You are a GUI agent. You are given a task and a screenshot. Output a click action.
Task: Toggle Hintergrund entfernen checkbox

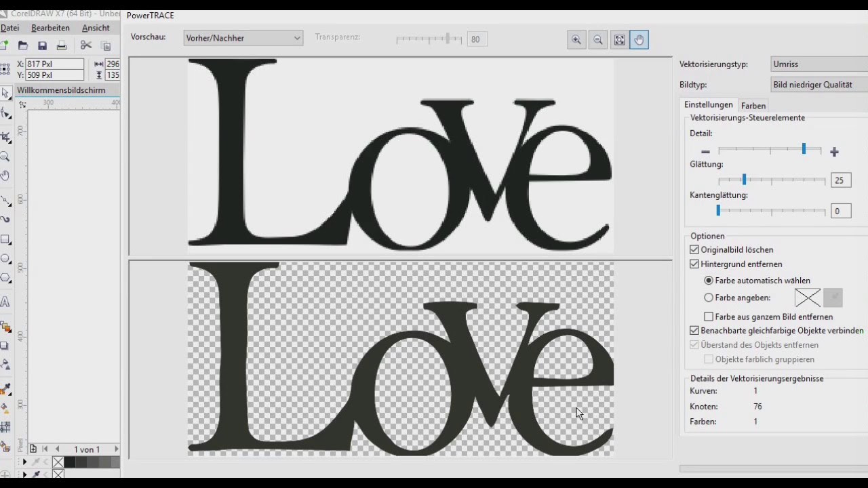point(694,264)
